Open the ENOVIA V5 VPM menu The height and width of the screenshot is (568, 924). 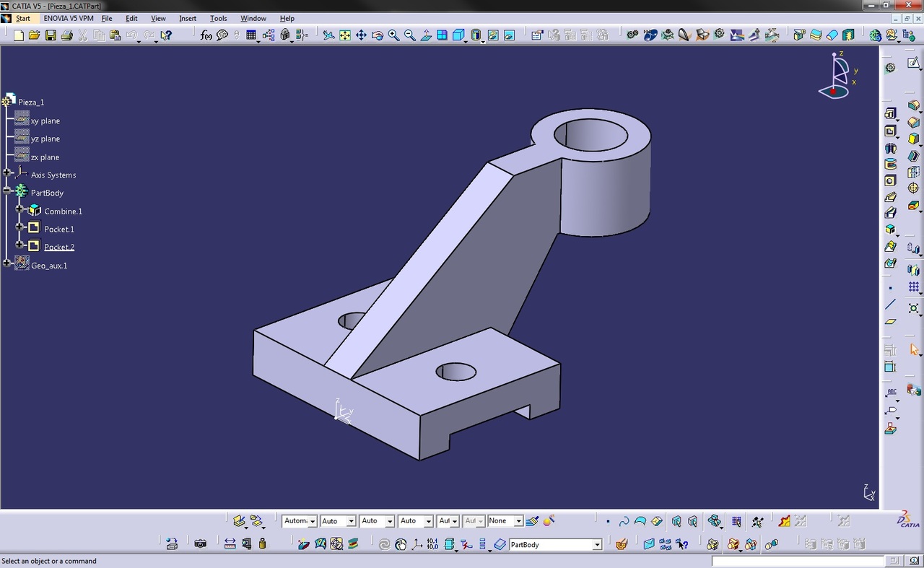(68, 18)
